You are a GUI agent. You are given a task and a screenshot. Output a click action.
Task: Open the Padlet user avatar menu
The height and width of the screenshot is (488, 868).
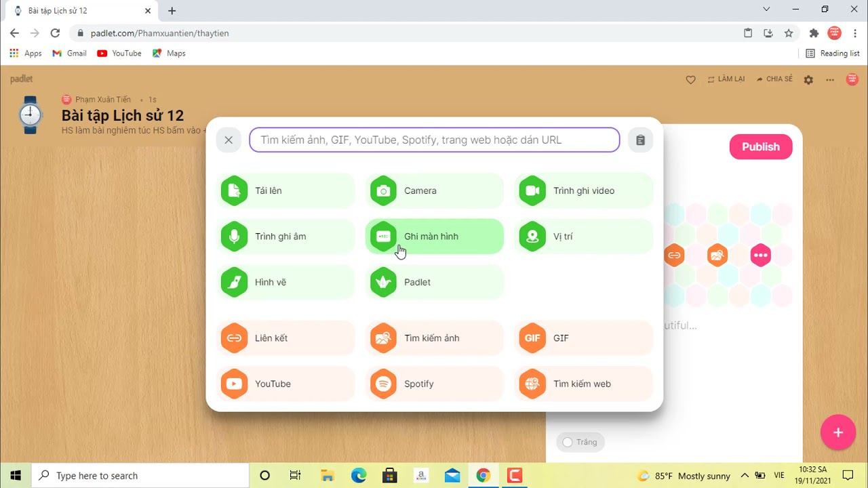(x=852, y=79)
